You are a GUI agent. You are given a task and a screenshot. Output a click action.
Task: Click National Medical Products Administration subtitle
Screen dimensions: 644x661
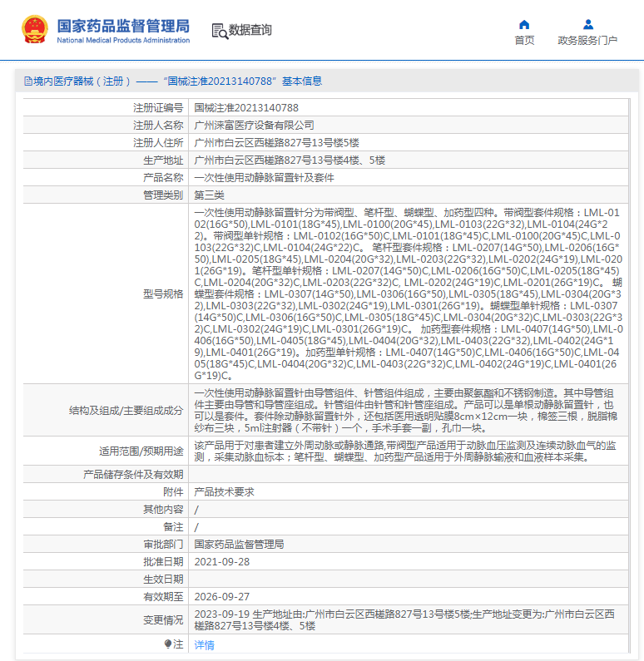pos(123,41)
